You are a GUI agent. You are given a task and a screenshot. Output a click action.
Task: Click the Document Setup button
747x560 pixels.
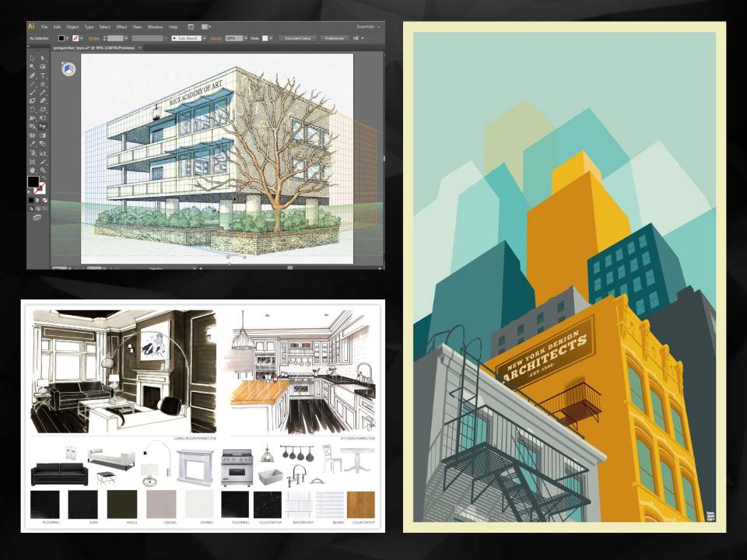pos(298,38)
